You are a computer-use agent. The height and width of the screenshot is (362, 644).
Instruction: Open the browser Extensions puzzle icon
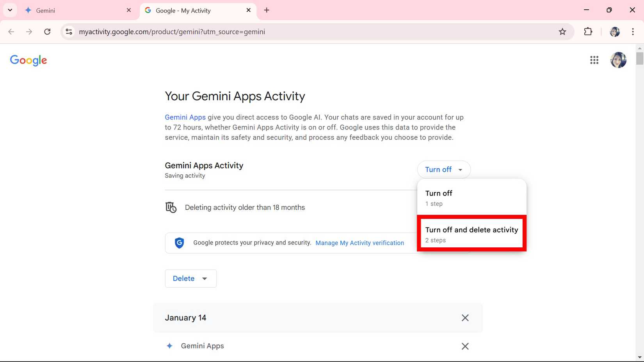pos(588,32)
